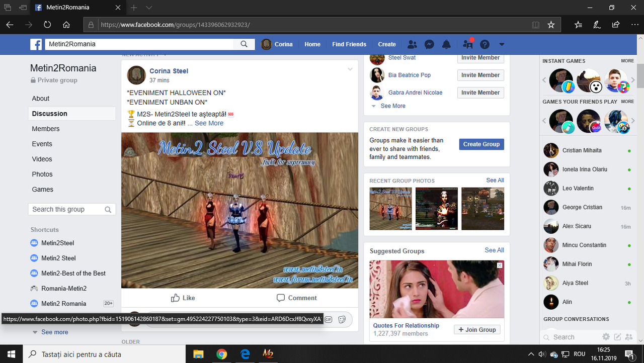644x363 pixels.
Task: Open the Metin2 Romania shortcut
Action: [63, 303]
